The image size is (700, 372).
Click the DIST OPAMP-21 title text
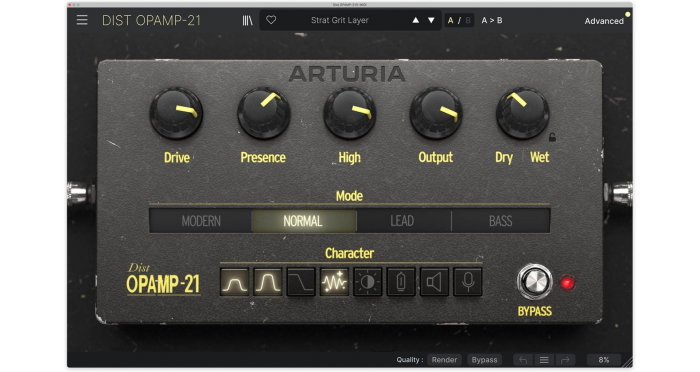click(x=151, y=21)
